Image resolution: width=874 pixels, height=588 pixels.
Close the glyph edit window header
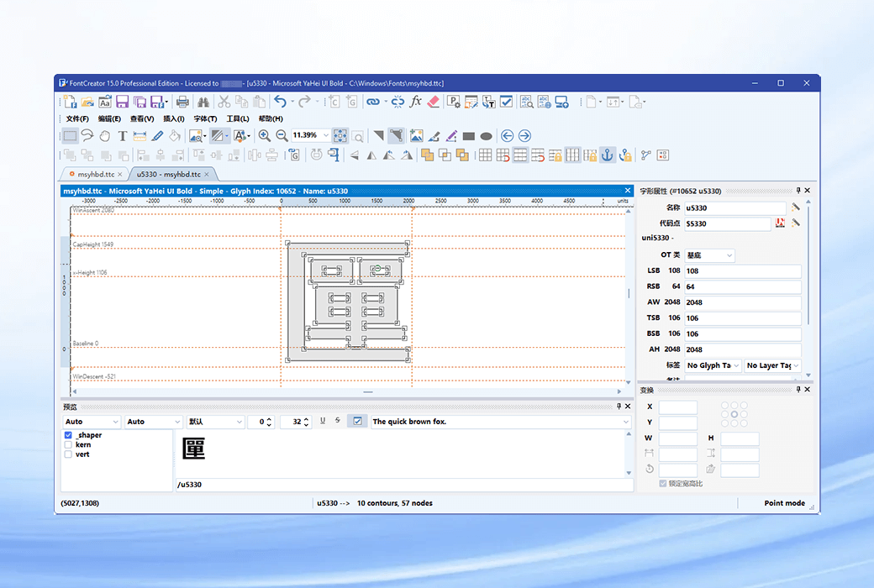(x=628, y=191)
